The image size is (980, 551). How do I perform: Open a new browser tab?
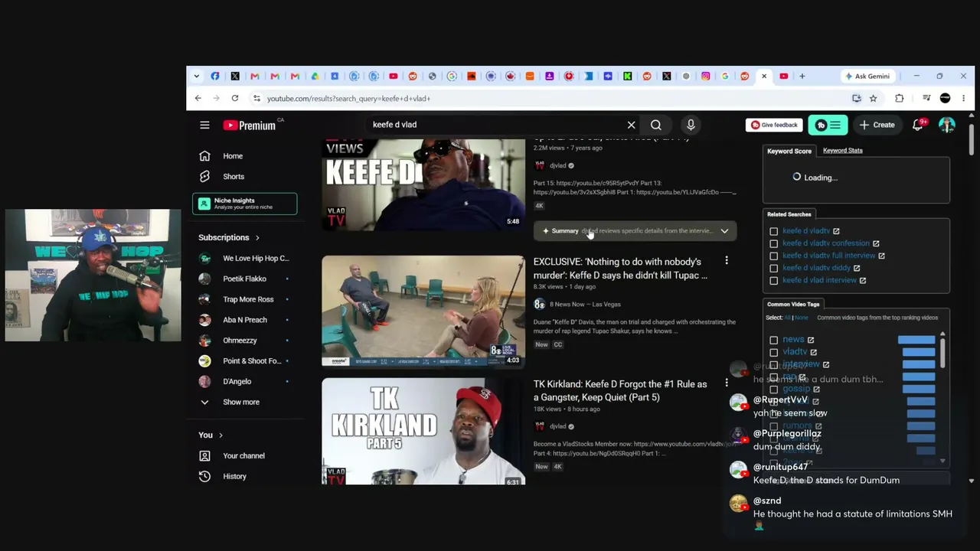coord(802,76)
